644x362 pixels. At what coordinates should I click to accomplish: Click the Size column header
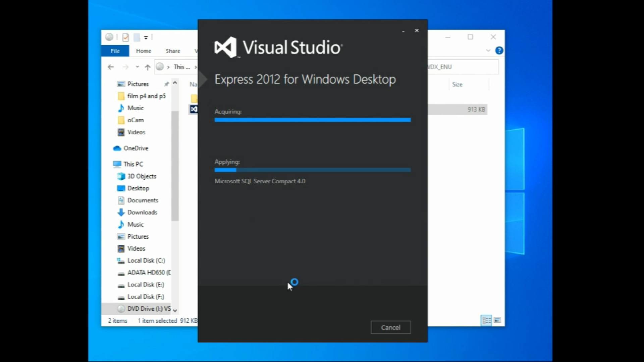[457, 84]
